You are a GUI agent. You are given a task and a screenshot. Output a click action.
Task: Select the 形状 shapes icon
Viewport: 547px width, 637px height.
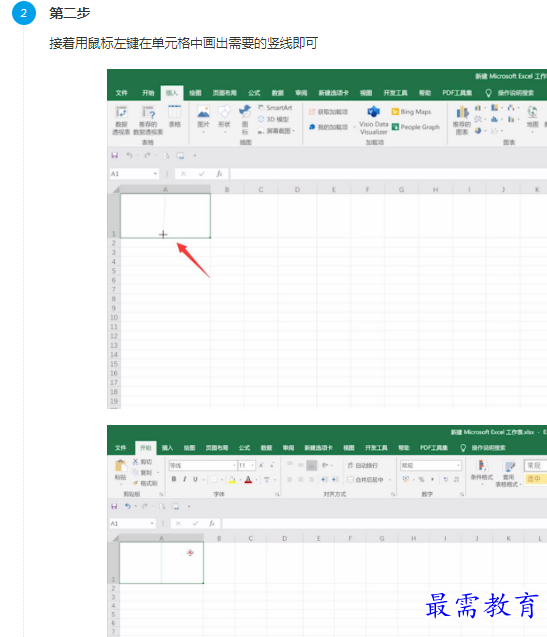(224, 116)
